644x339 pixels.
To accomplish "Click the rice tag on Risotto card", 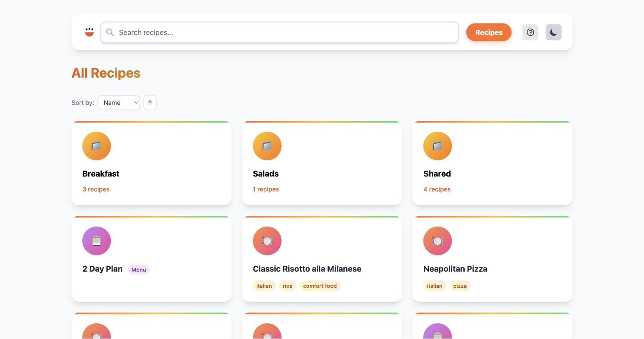I will (287, 286).
